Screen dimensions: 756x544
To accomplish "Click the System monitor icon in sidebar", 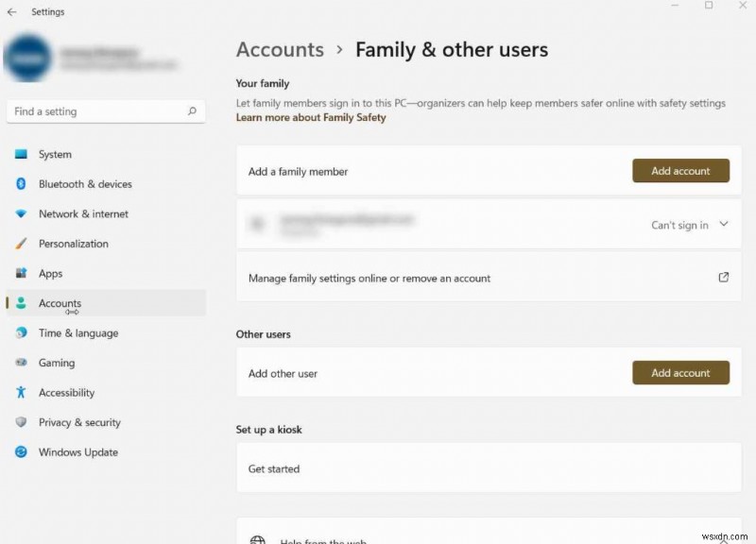I will 21,155.
